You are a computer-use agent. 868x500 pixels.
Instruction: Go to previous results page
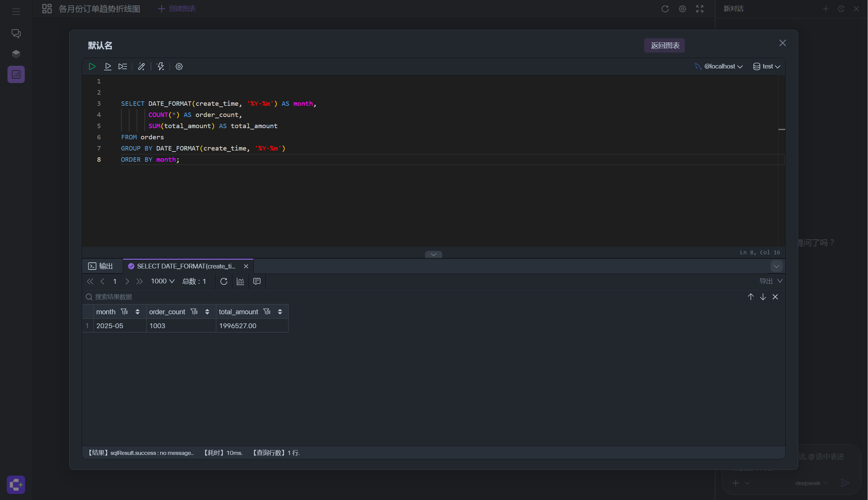point(102,282)
